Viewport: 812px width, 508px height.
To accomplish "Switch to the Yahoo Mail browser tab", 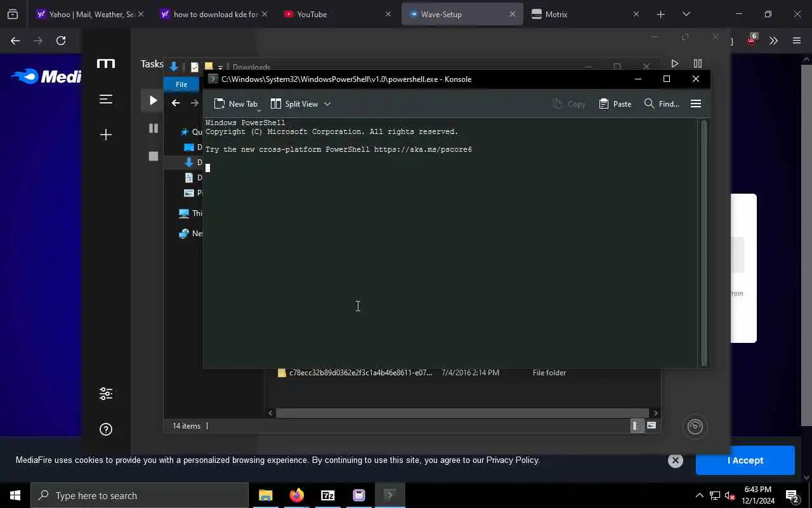I will tap(89, 14).
